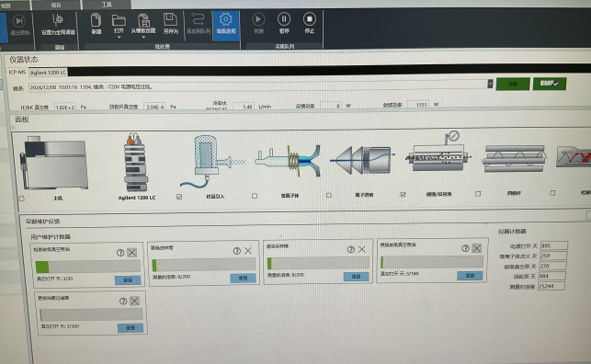Switch to the 报告 ribbon tab
Image resolution: width=591 pixels, height=364 pixels.
point(56,6)
